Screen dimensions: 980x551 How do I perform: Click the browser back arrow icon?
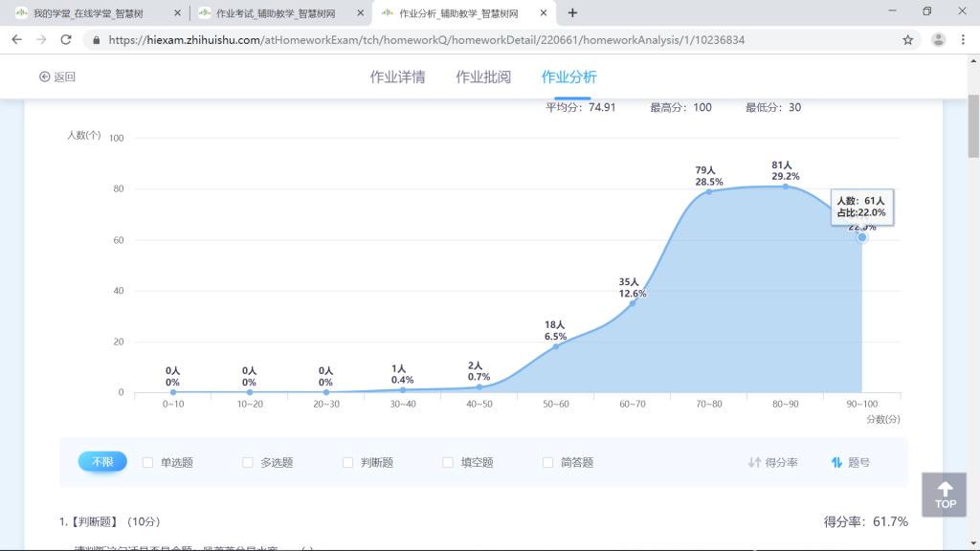(16, 40)
